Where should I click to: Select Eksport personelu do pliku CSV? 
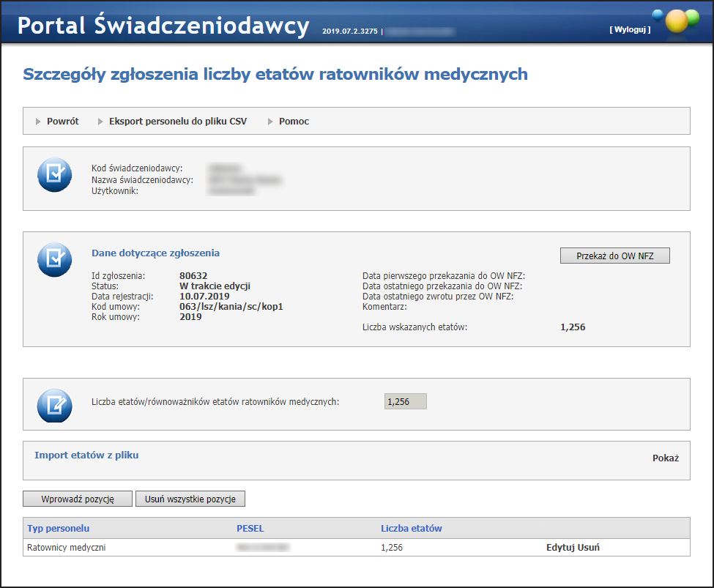tap(177, 122)
